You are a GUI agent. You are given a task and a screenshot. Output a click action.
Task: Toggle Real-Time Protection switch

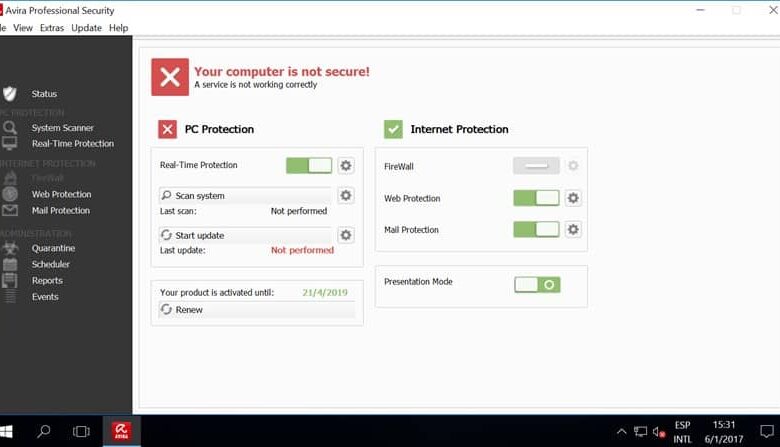[309, 165]
